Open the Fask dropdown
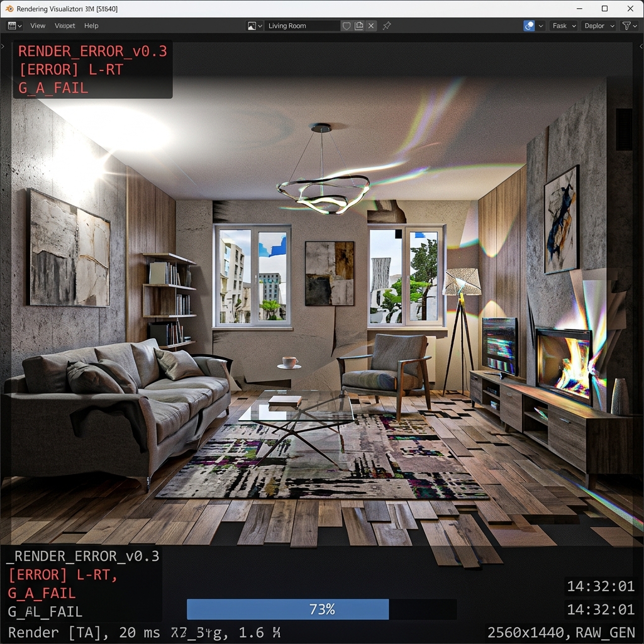 pyautogui.click(x=564, y=26)
